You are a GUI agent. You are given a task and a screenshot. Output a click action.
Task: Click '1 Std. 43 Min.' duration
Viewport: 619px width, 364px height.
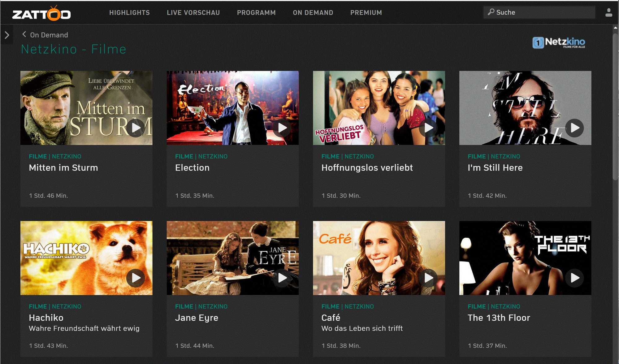(x=48, y=346)
